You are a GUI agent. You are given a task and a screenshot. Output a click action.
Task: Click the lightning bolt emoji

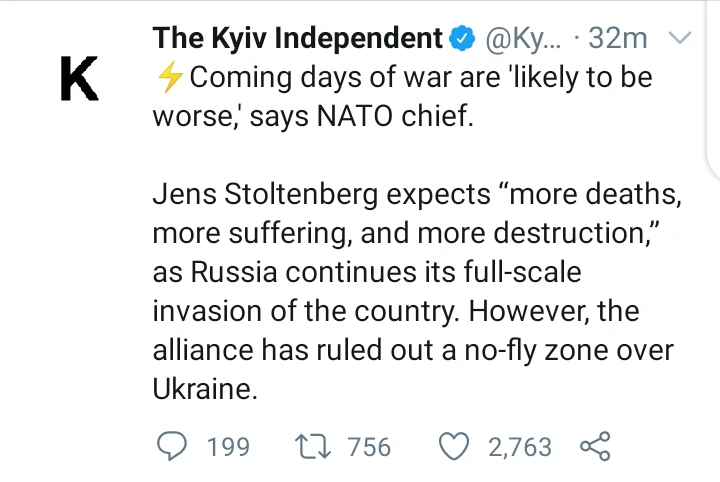tap(166, 77)
